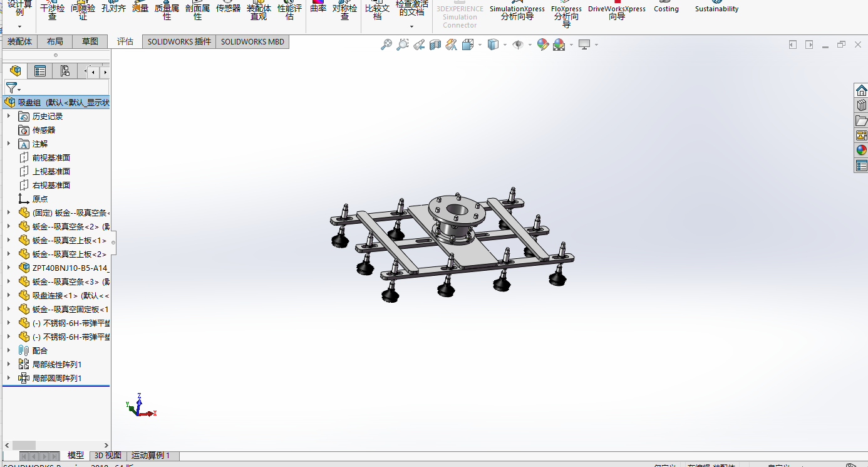Expand the 历史记录 tree node

pyautogui.click(x=9, y=116)
